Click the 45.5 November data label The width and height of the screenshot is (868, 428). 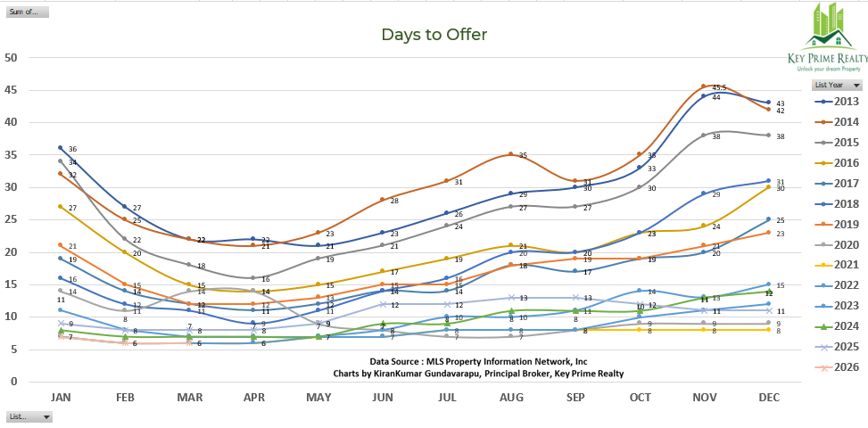718,88
